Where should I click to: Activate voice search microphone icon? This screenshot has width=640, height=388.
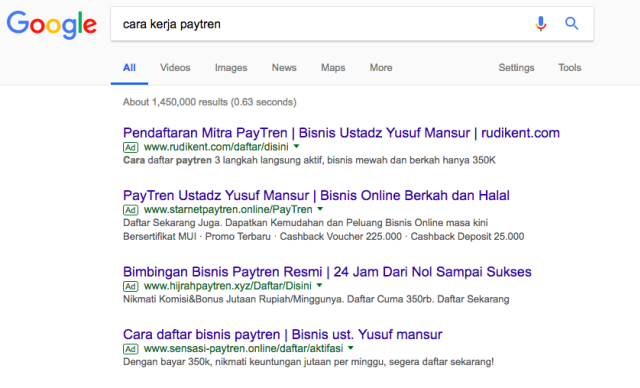[x=541, y=24]
